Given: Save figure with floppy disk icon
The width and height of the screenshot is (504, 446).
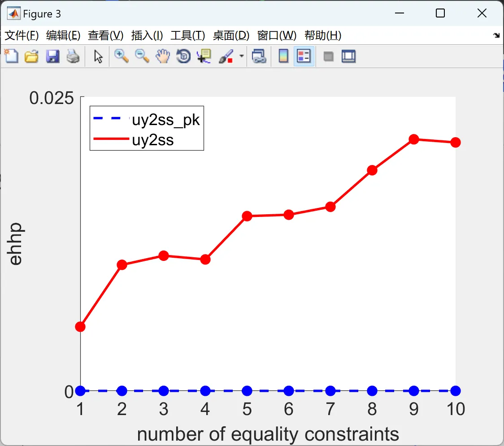Looking at the screenshot, I should [52, 56].
